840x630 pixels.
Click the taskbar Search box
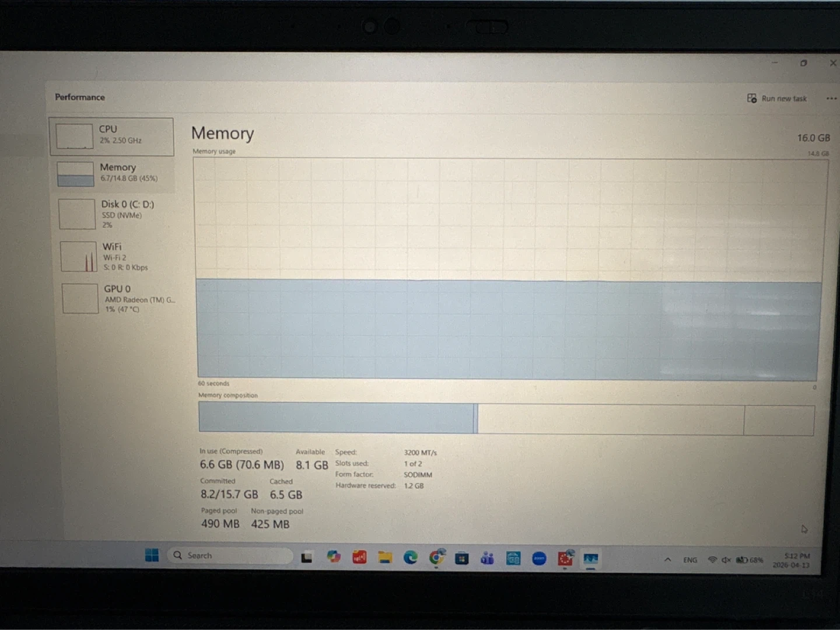tap(230, 556)
